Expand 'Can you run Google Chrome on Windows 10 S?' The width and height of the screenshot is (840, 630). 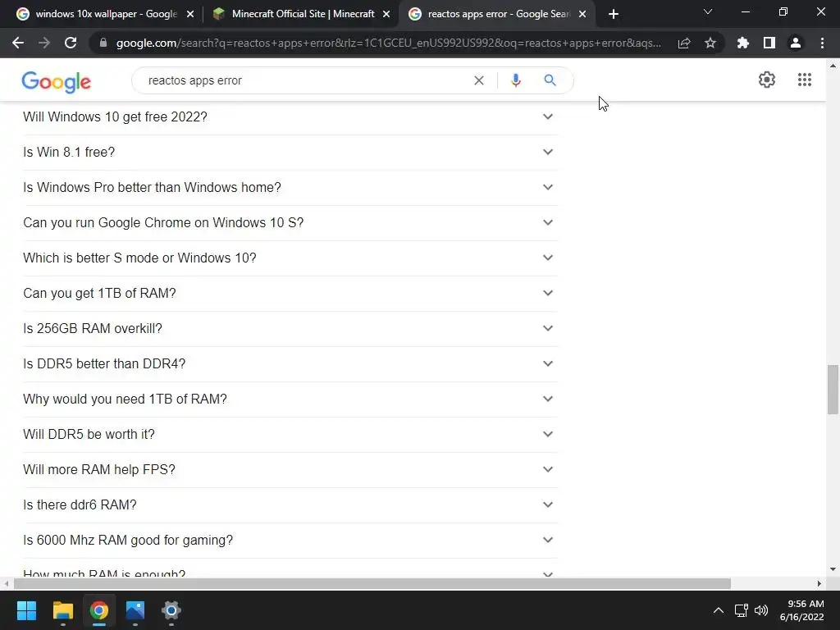290,223
